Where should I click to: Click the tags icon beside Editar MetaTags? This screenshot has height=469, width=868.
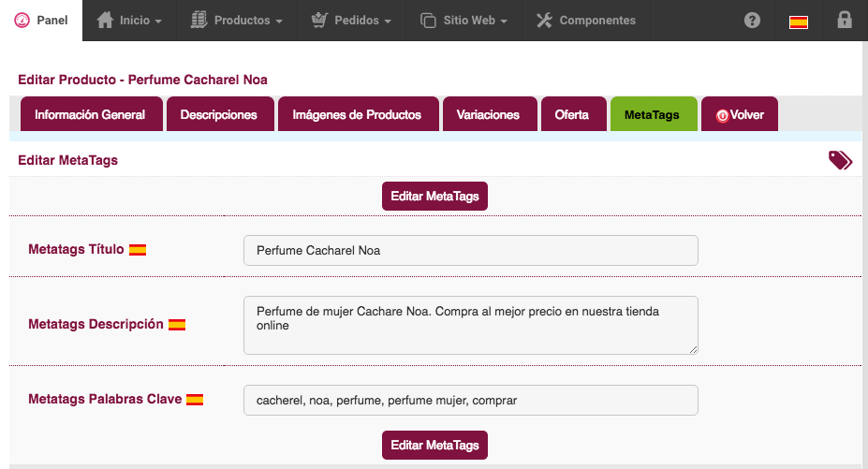pyautogui.click(x=840, y=160)
